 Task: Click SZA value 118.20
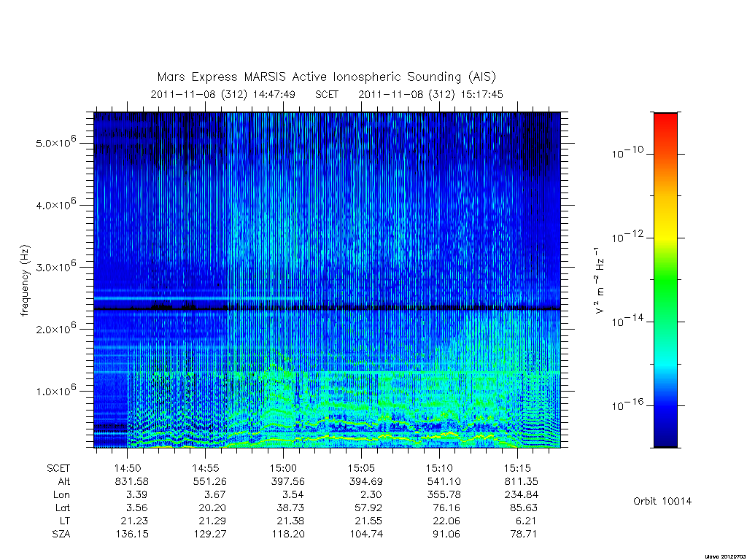click(x=287, y=534)
